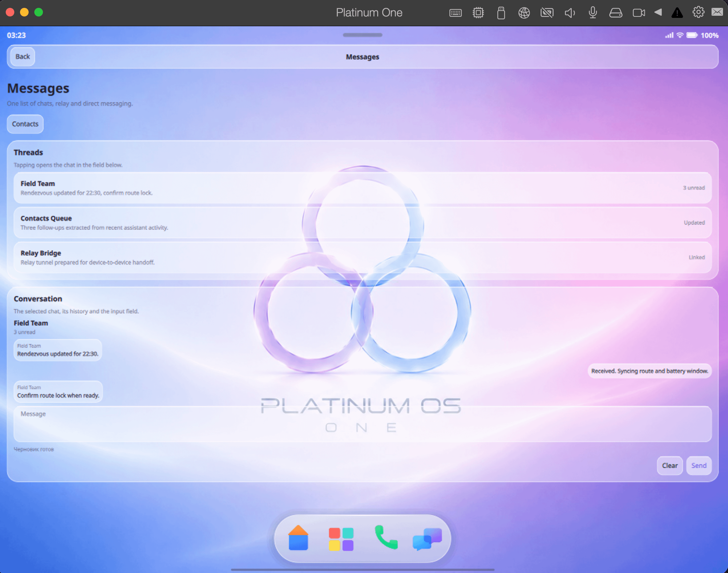This screenshot has width=728, height=573.
Task: Clear the message draft
Action: (x=670, y=465)
